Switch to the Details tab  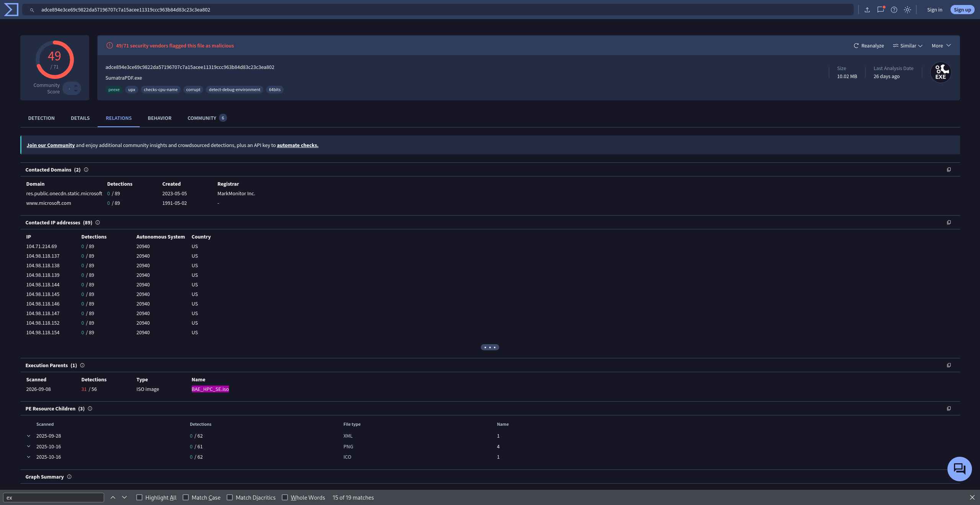pos(80,118)
